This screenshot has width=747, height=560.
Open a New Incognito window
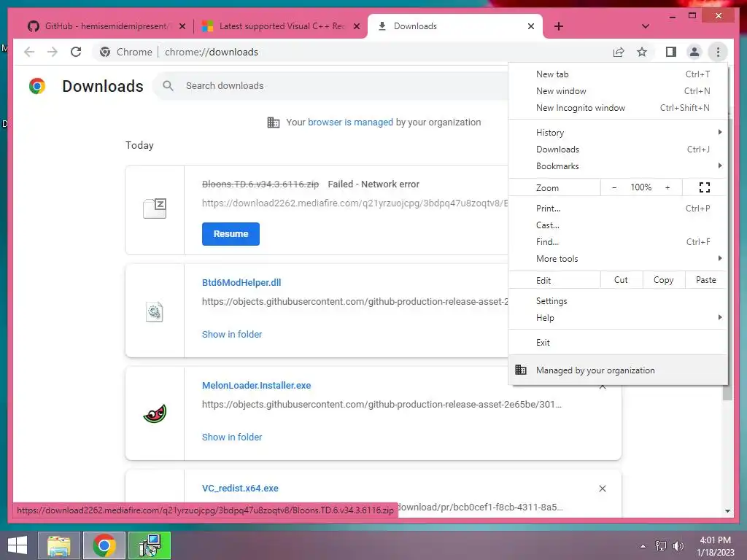click(x=618, y=108)
